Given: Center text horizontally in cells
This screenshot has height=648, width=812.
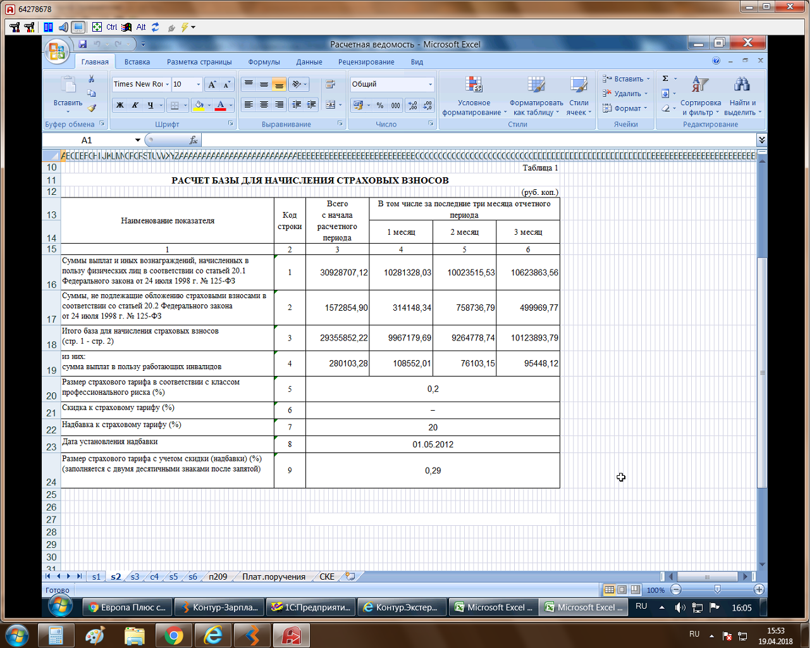Looking at the screenshot, I should (264, 105).
